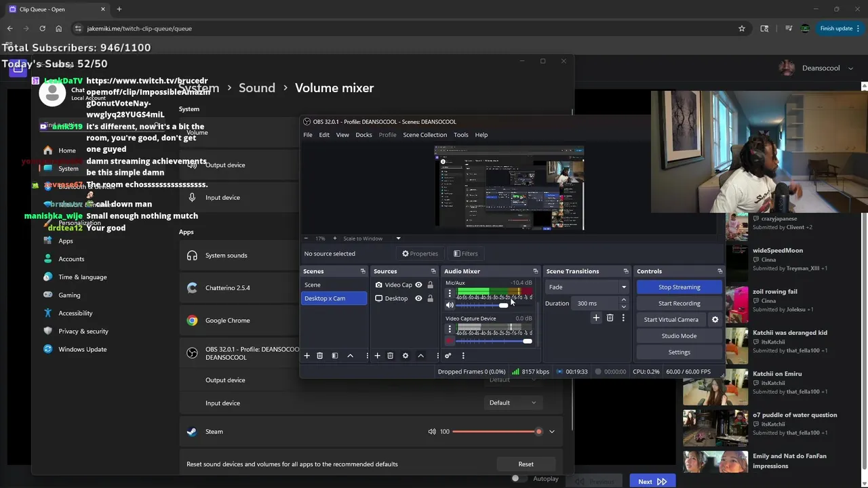This screenshot has width=868, height=488.
Task: Unmute the Video Capture Device channel
Action: click(x=449, y=341)
